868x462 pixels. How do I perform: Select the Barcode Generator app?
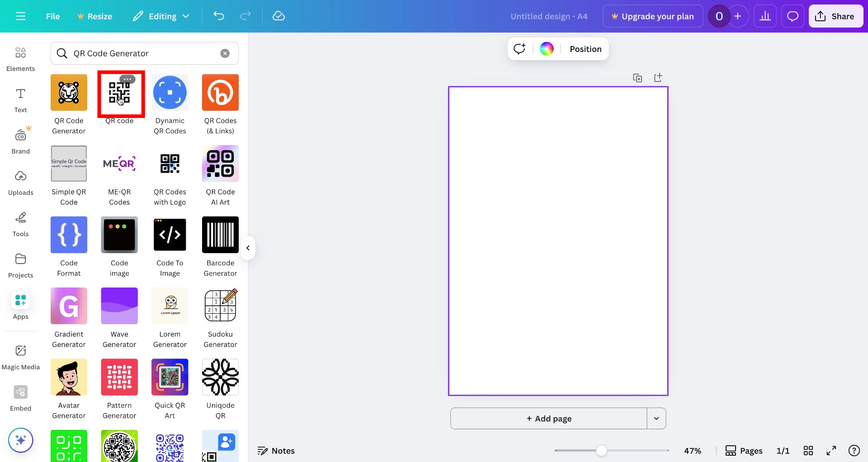220,235
